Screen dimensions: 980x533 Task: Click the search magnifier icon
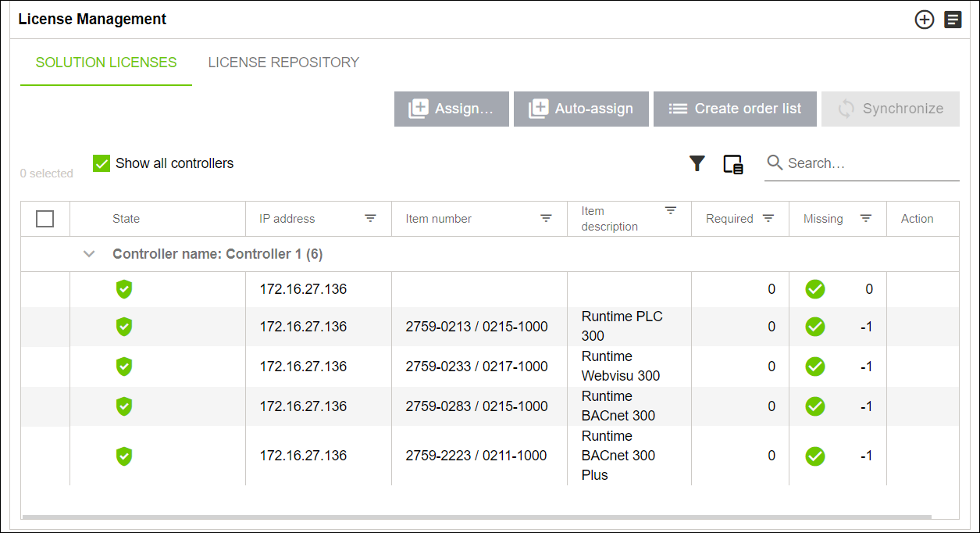(775, 163)
